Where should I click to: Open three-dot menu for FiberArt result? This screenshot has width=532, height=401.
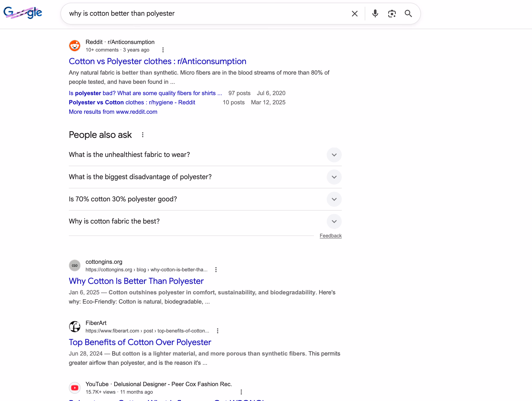pyautogui.click(x=218, y=331)
